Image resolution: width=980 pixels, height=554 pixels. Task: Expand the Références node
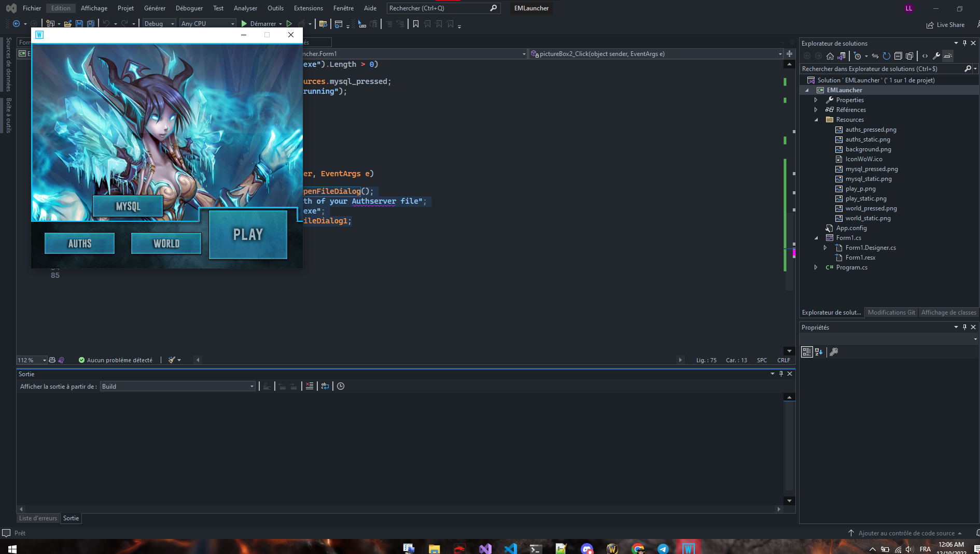click(x=816, y=110)
